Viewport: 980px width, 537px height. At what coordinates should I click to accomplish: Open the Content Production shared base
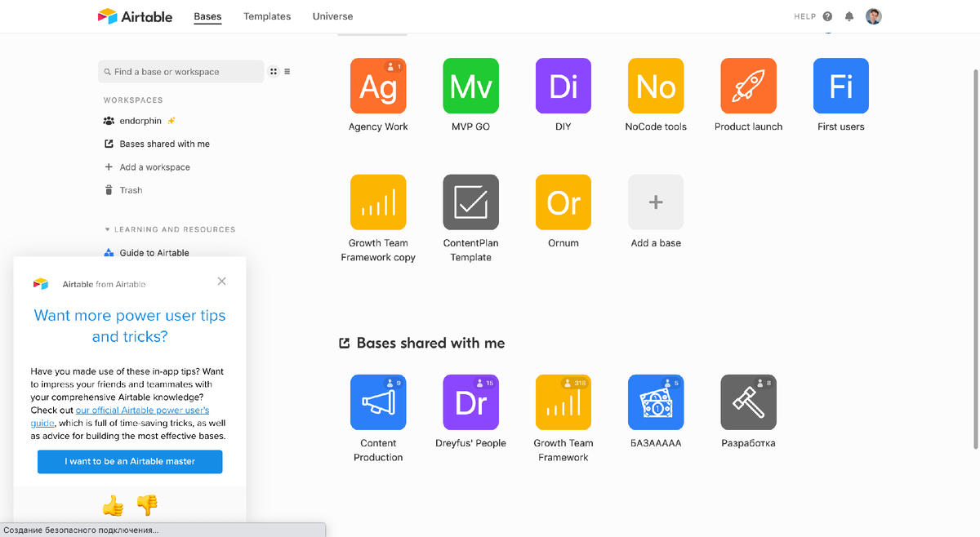click(377, 402)
